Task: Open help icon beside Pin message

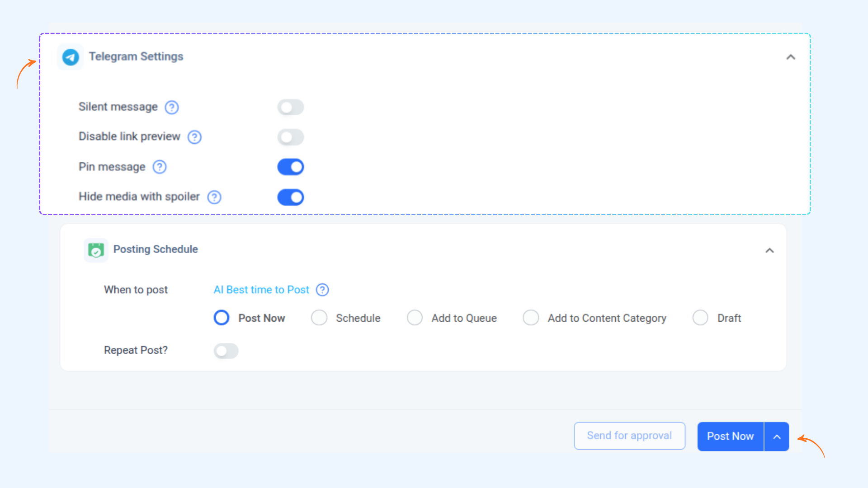Action: click(x=160, y=167)
